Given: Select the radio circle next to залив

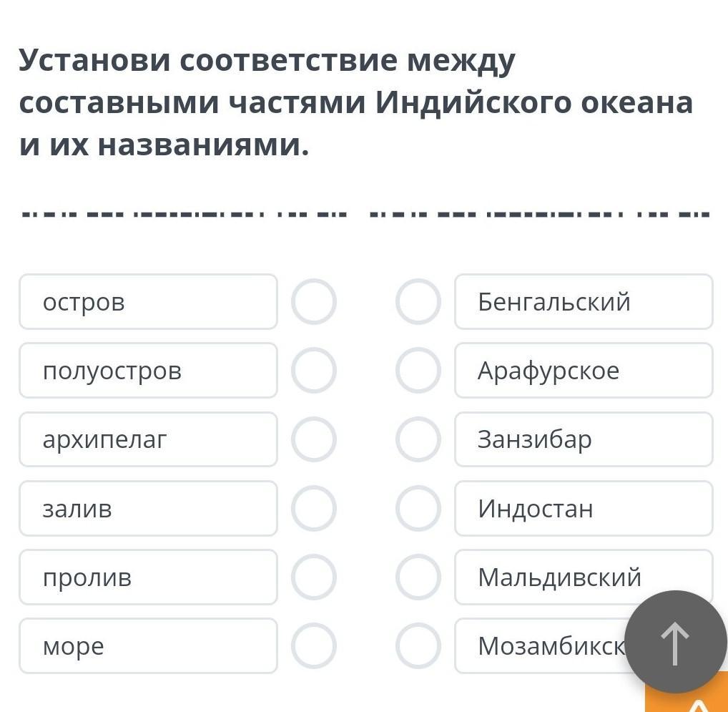Looking at the screenshot, I should click(x=313, y=508).
